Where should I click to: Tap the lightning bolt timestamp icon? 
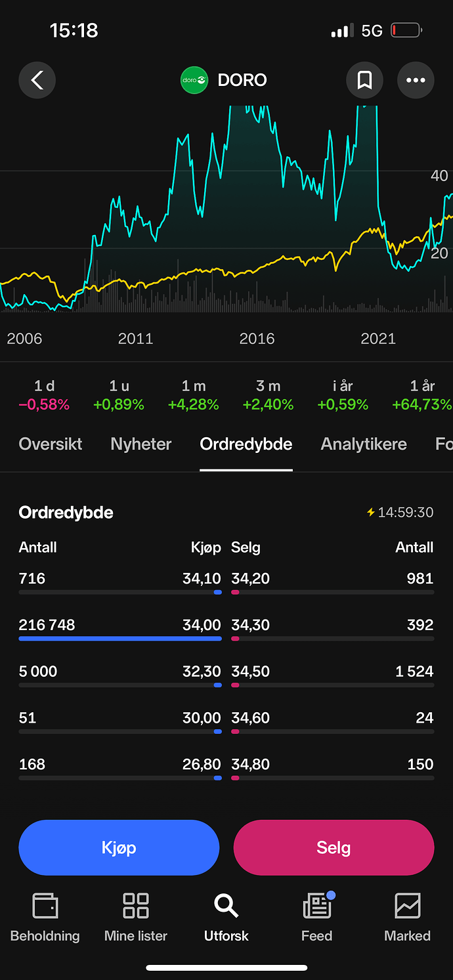click(371, 513)
